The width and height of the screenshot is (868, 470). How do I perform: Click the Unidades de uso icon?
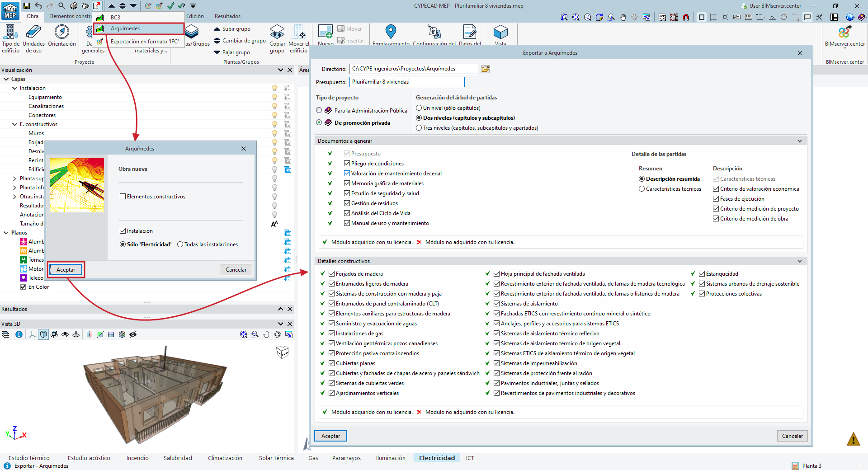point(34,33)
